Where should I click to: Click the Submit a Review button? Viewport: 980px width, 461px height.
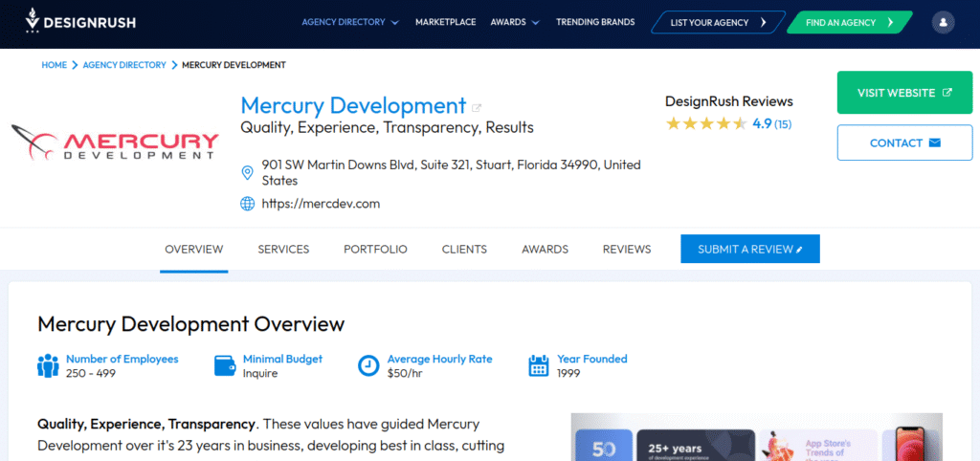pos(750,250)
